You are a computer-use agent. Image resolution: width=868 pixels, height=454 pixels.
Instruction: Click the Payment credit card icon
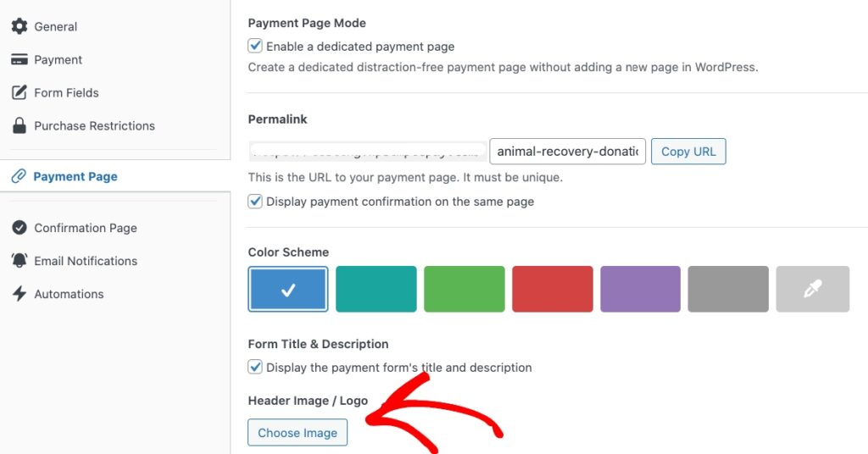[x=19, y=59]
